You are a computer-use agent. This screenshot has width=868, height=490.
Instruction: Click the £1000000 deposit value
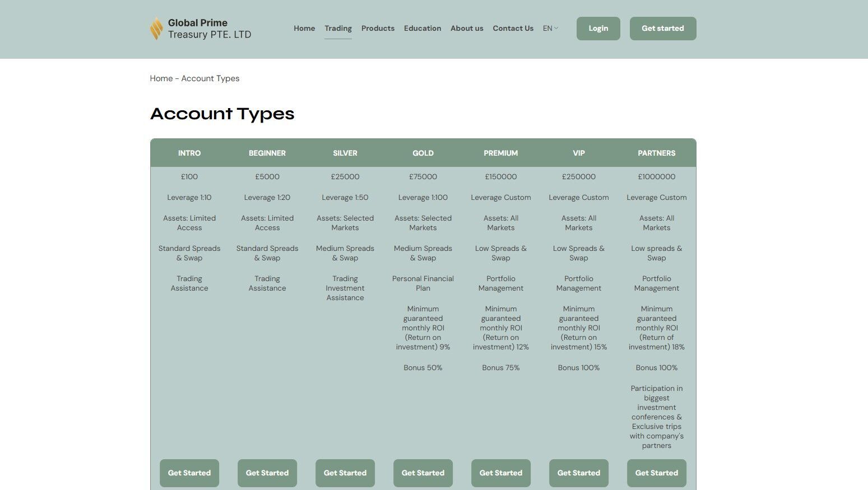(657, 176)
